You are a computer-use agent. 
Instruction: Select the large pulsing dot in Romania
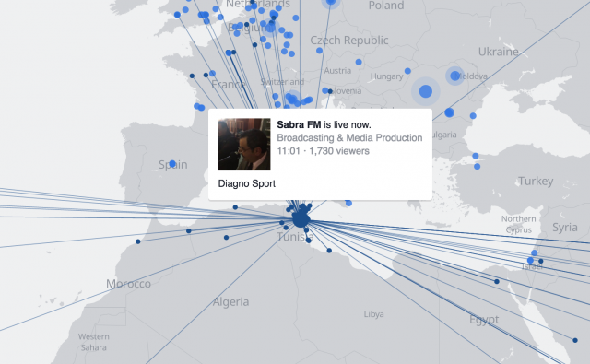coord(426,91)
